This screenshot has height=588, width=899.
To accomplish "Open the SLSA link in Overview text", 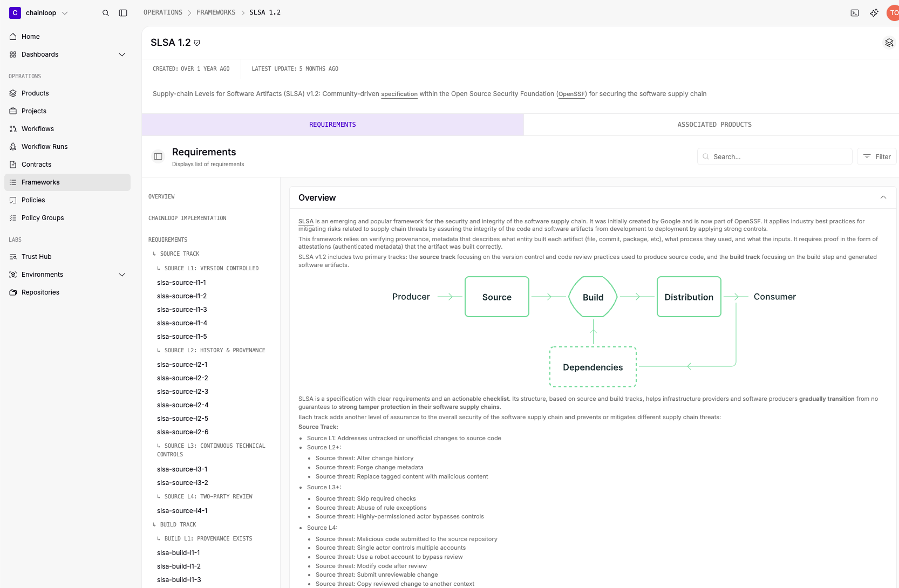I will (306, 221).
